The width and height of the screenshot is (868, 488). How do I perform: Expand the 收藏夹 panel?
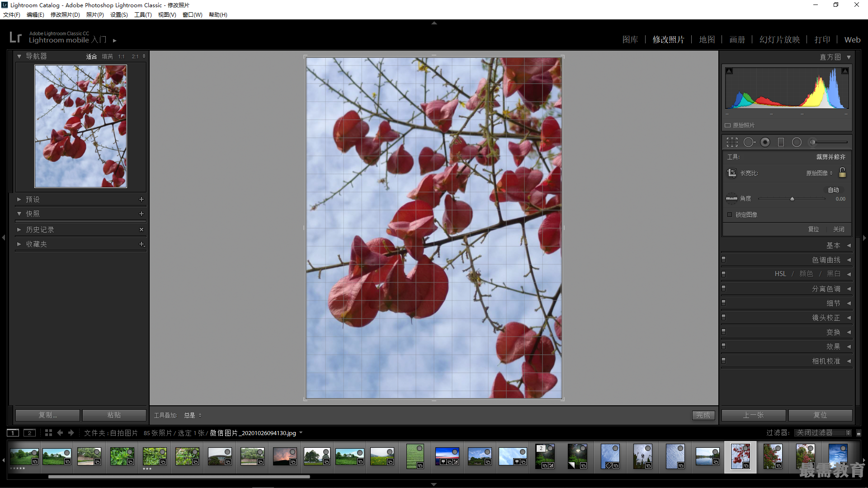tap(19, 244)
